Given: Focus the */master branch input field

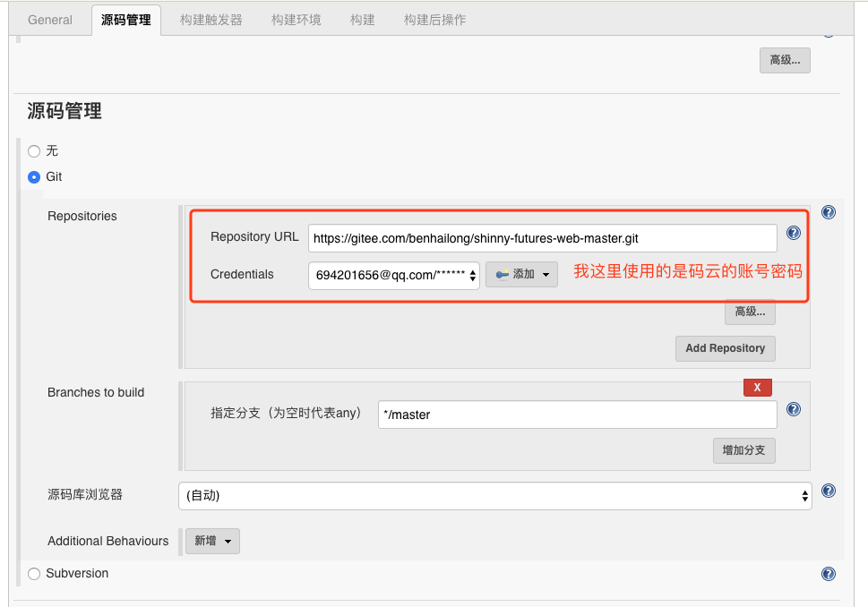Looking at the screenshot, I should (x=578, y=415).
